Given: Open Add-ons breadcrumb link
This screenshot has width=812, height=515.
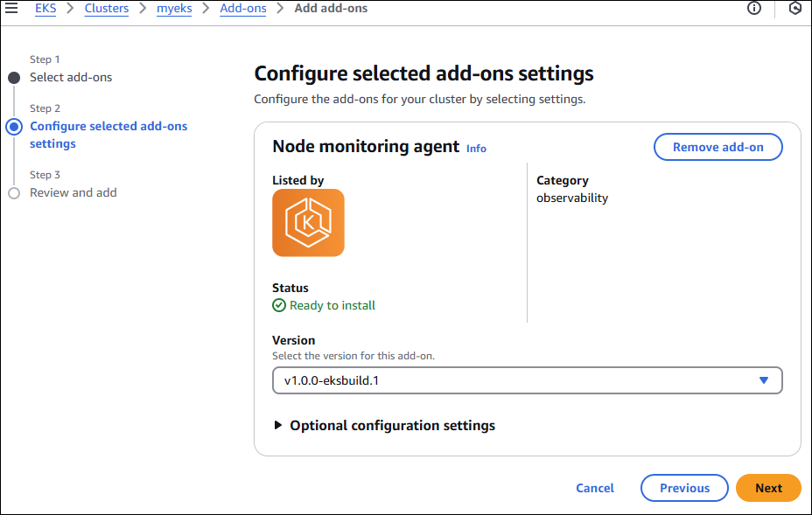Looking at the screenshot, I should (243, 8).
